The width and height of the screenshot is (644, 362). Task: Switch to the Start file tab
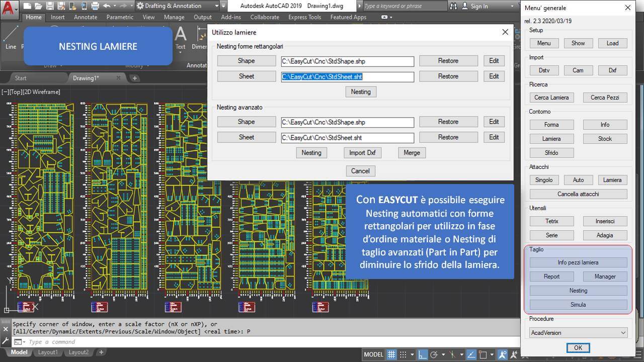coord(21,78)
